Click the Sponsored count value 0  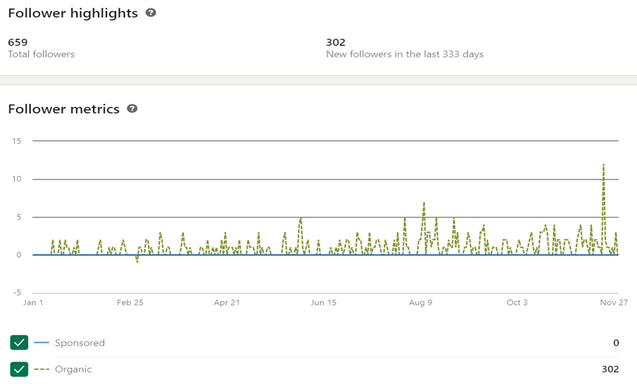pyautogui.click(x=616, y=343)
